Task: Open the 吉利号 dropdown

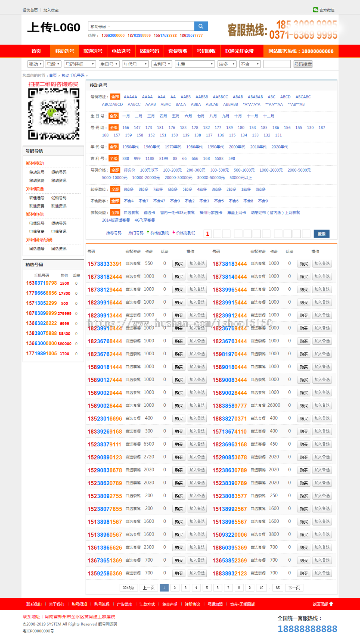Action: coord(162,64)
